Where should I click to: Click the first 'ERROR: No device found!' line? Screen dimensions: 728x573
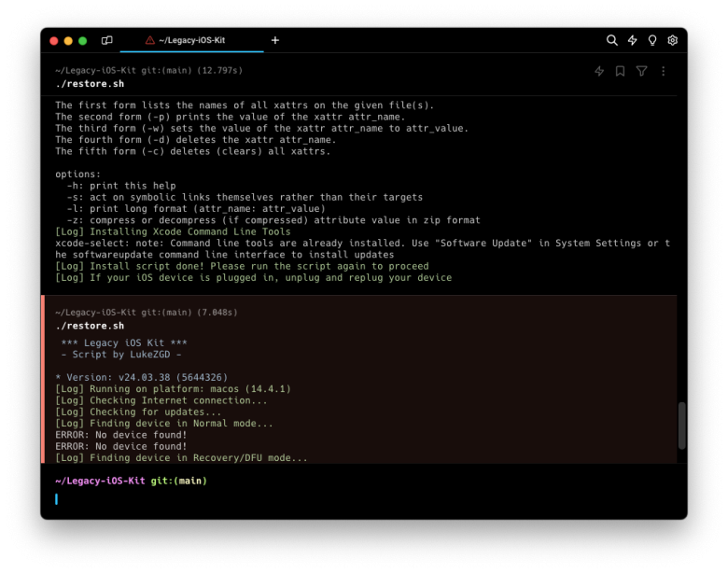(x=120, y=435)
